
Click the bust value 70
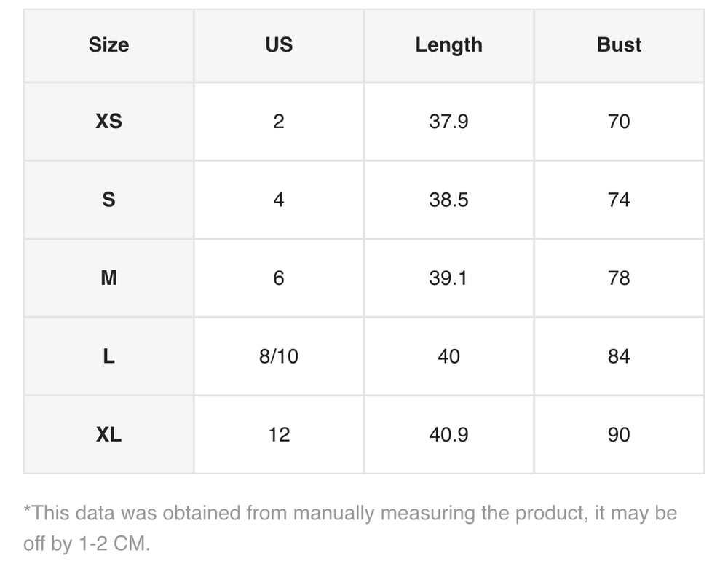(x=619, y=121)
